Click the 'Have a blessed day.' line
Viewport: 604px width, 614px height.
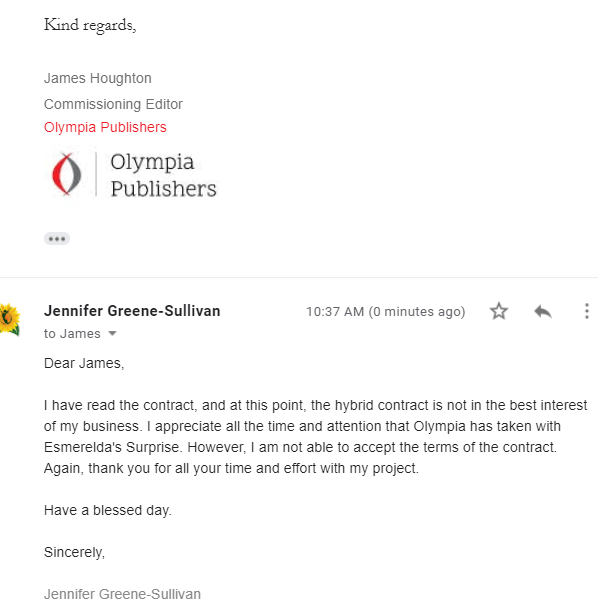click(108, 510)
